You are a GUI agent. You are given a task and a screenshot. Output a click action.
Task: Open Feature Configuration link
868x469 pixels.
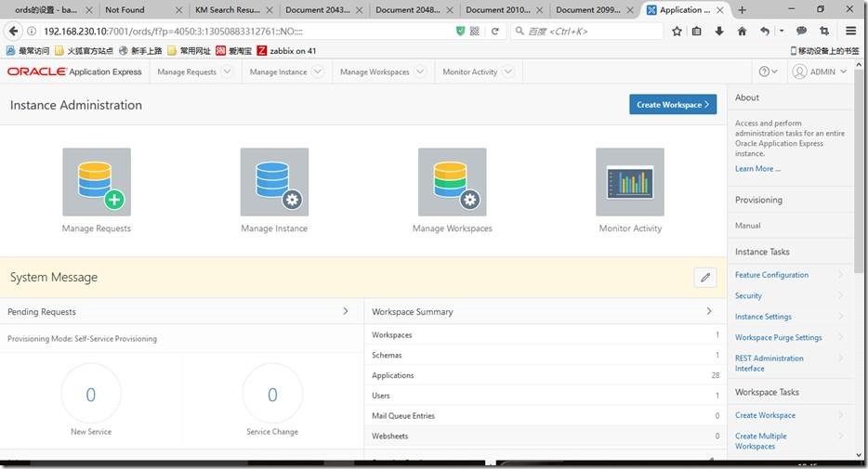pos(771,275)
